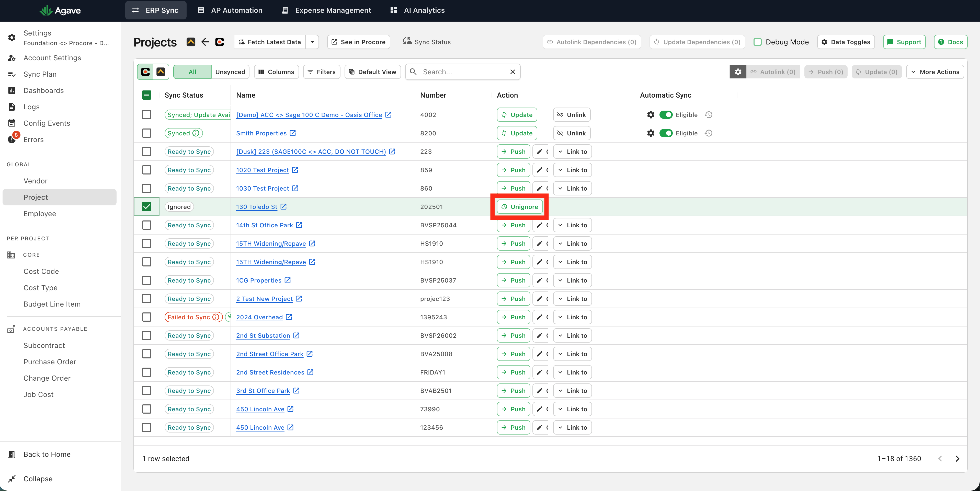Open Link to dropdown for 14th St Office Park
Screen dimensions: 980x491
pos(572,225)
